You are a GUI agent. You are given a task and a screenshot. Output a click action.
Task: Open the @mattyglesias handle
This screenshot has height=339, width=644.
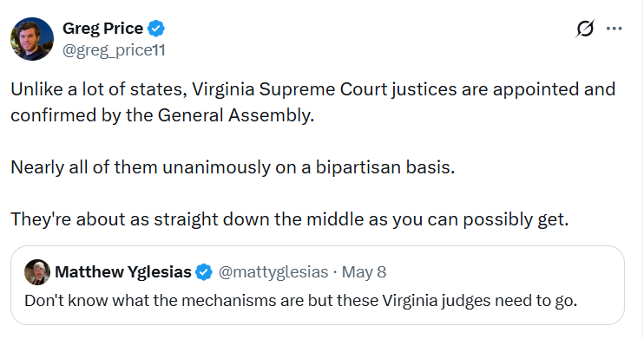pos(273,271)
